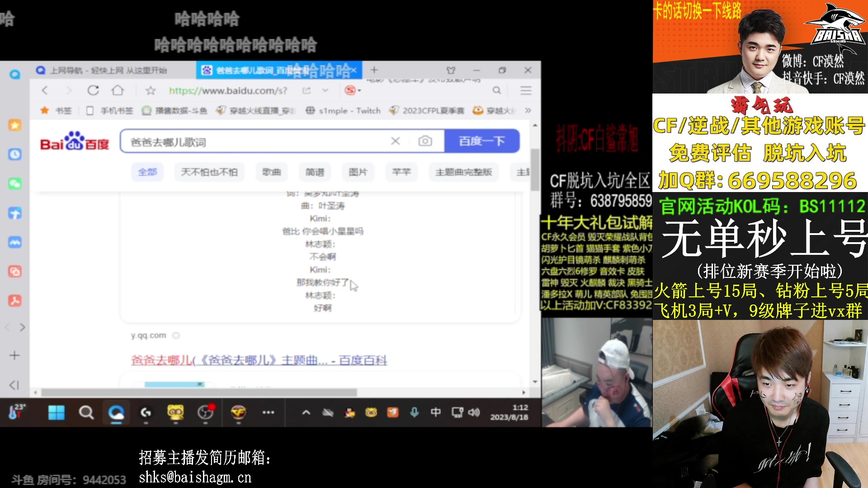Viewport: 868px width, 488px height.
Task: Open the blue umbrella sidebar icon
Action: point(15,213)
